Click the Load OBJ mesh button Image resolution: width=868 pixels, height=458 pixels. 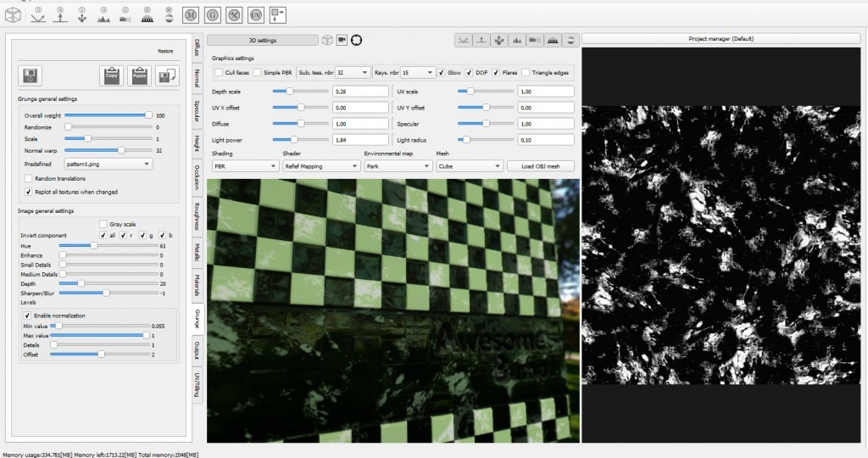(x=540, y=166)
